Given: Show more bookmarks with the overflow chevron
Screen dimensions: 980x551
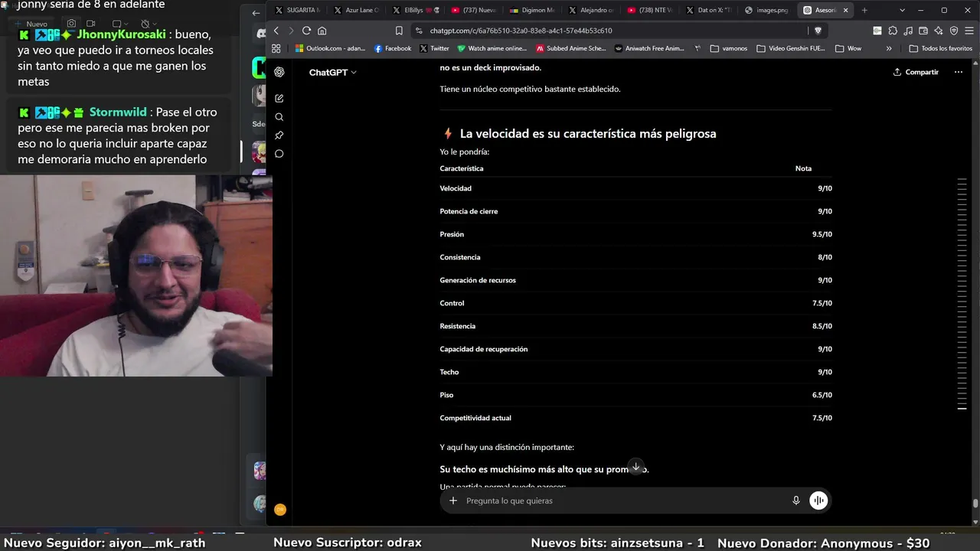Looking at the screenshot, I should tap(889, 48).
